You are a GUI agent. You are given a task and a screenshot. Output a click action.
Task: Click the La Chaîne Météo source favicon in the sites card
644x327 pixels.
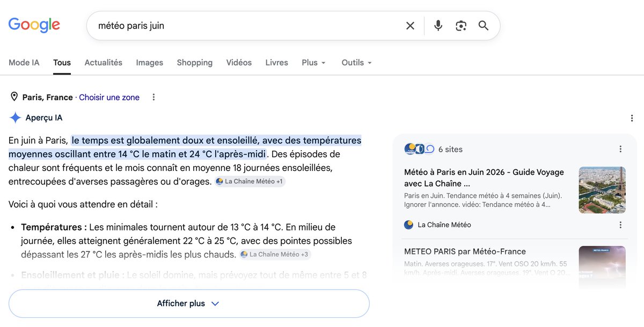409,225
